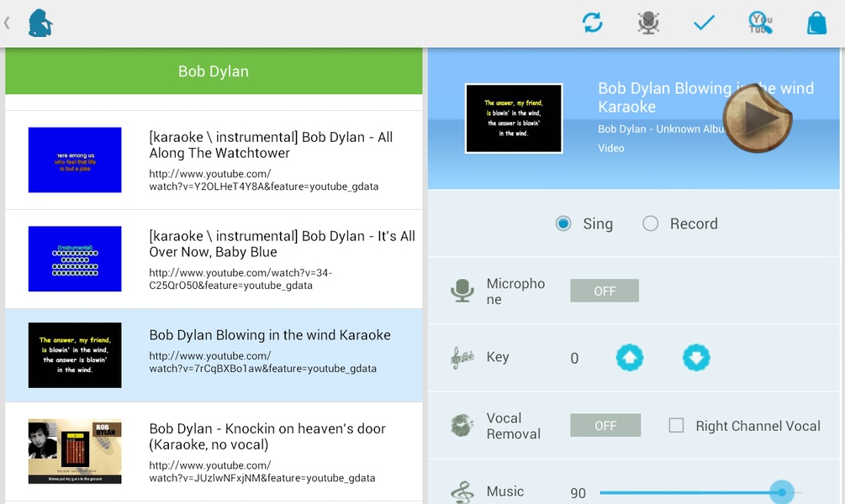
Task: Click the lips icon beside Vocal Removal
Action: click(462, 425)
